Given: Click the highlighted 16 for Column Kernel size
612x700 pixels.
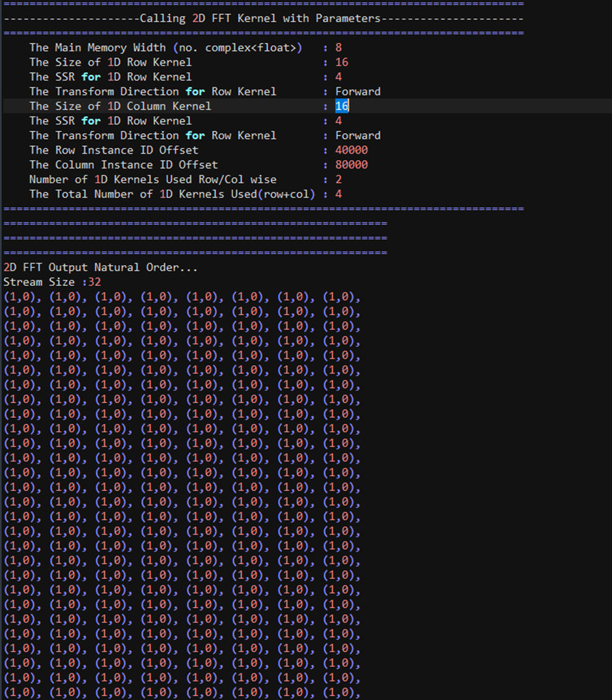Looking at the screenshot, I should 342,105.
